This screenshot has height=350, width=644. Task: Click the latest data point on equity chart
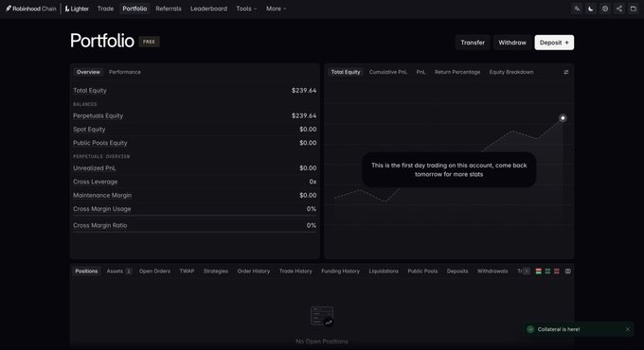click(563, 118)
